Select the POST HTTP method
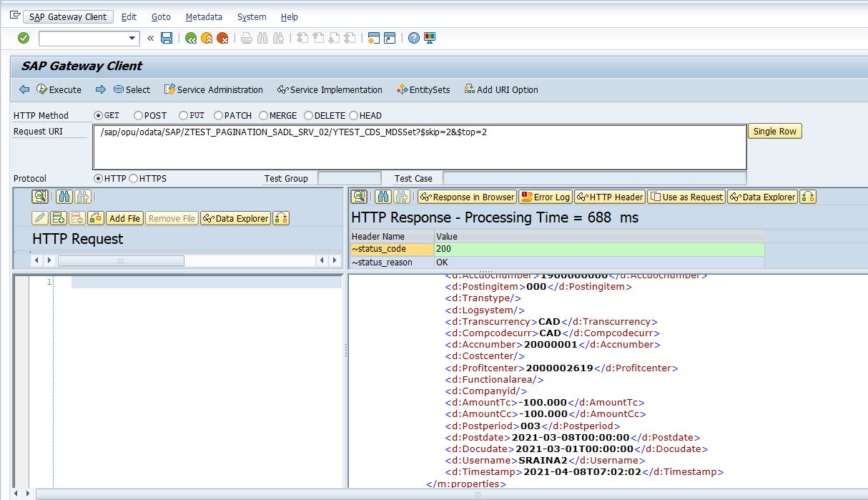868x500 pixels. point(138,115)
